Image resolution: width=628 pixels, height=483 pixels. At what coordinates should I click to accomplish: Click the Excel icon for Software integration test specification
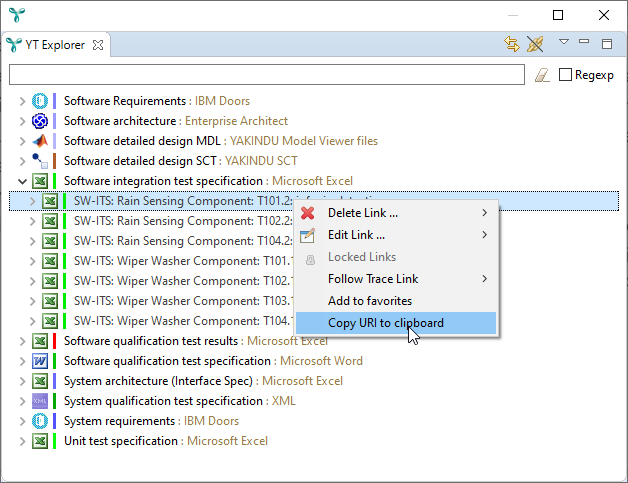tap(40, 181)
